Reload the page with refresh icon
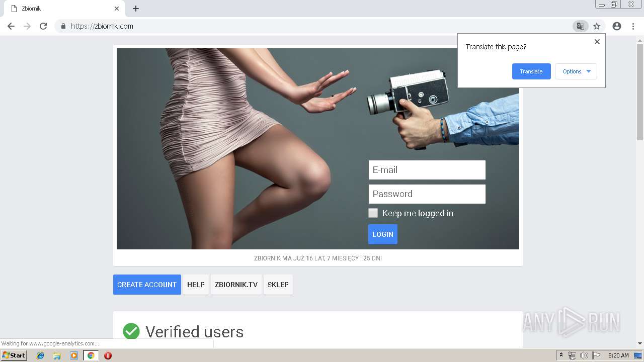The width and height of the screenshot is (644, 362). (43, 26)
